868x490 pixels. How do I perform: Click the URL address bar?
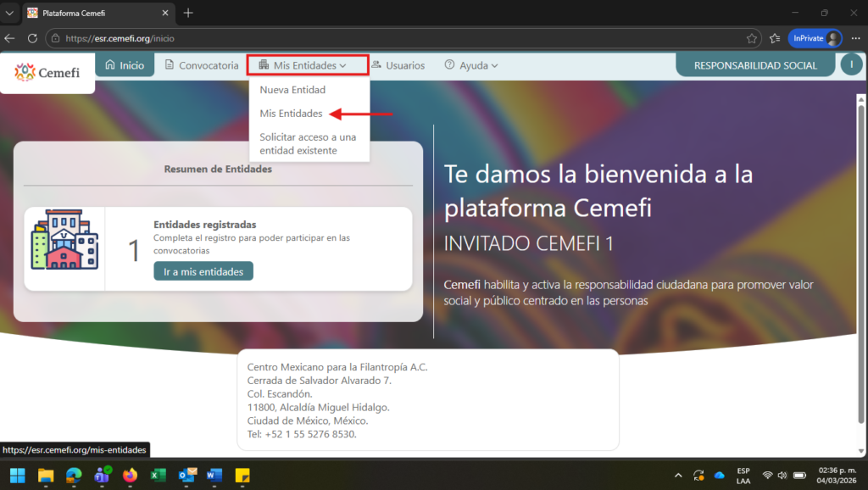[x=381, y=38]
